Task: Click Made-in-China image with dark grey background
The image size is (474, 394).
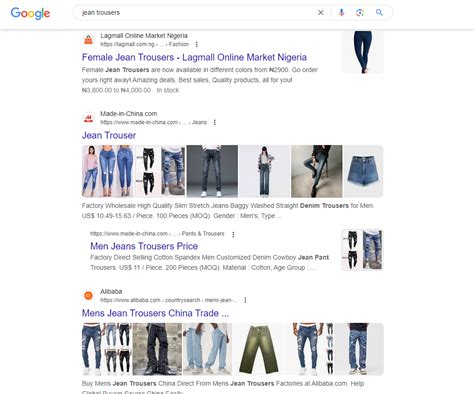Action: click(212, 171)
